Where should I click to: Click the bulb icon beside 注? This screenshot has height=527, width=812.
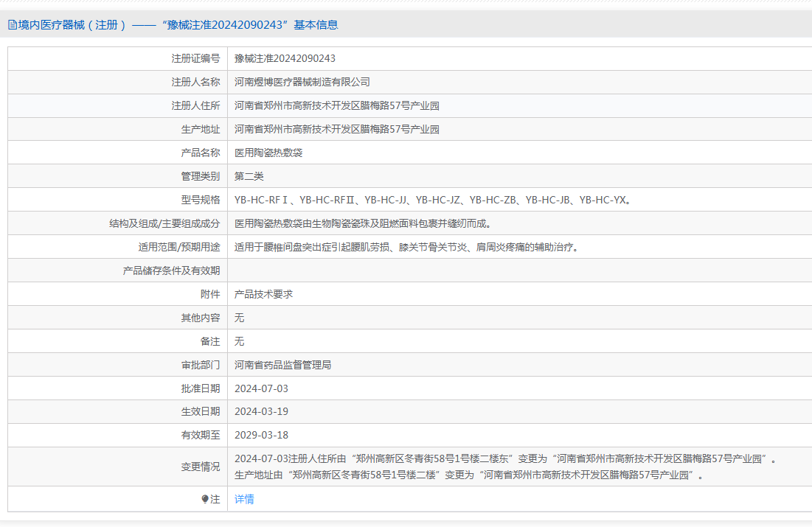click(x=205, y=499)
